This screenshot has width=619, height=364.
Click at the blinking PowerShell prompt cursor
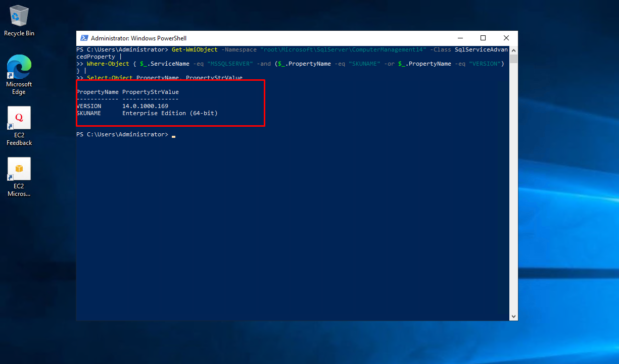click(173, 135)
